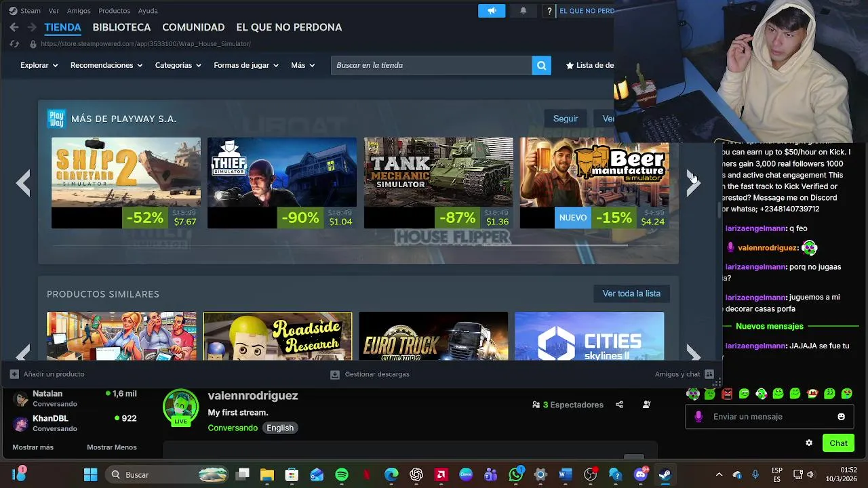
Task: Click the PlayWay publisher logo icon
Action: pyautogui.click(x=56, y=119)
